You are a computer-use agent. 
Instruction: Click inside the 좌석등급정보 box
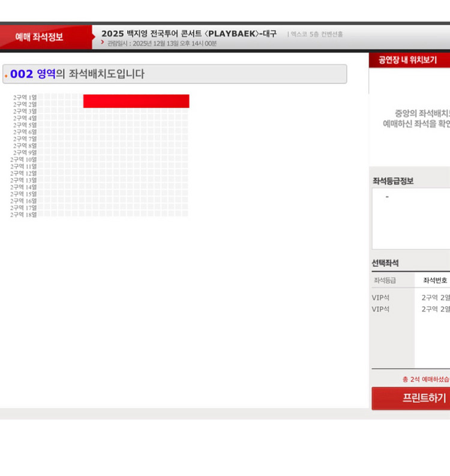pyautogui.click(x=411, y=219)
